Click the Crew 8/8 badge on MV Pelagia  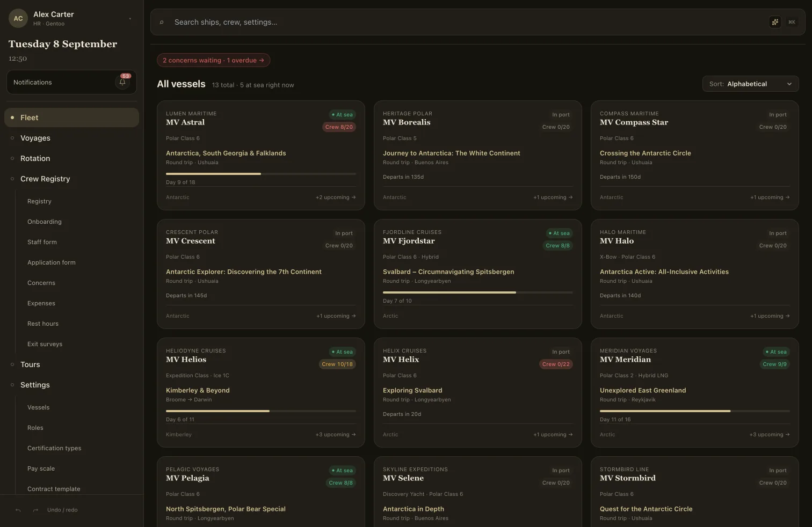point(340,483)
